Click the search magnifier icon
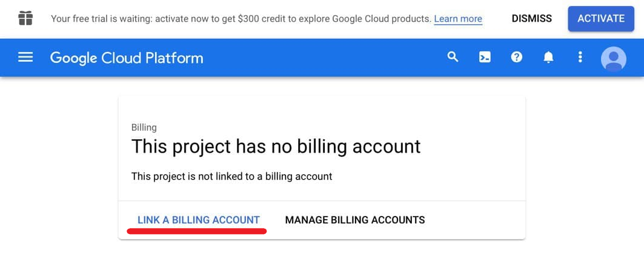This screenshot has height=274, width=644. tap(453, 57)
